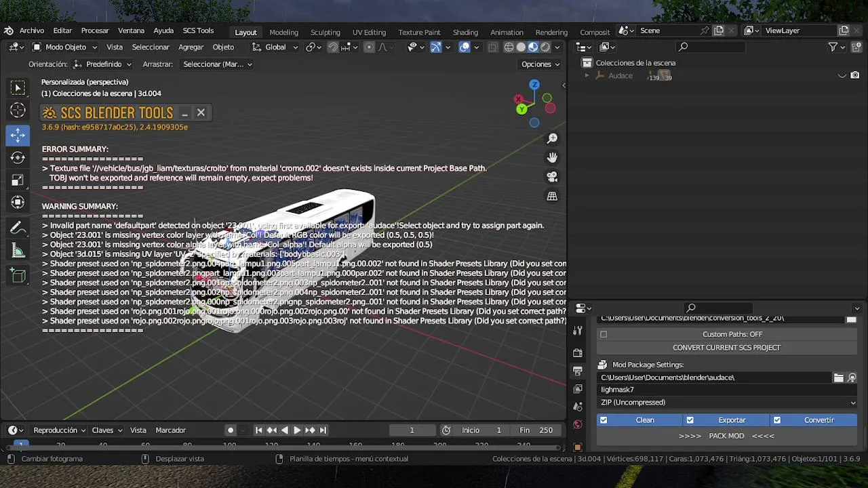Activate the Transform tool
Screen dimensions: 868x488
click(x=18, y=202)
